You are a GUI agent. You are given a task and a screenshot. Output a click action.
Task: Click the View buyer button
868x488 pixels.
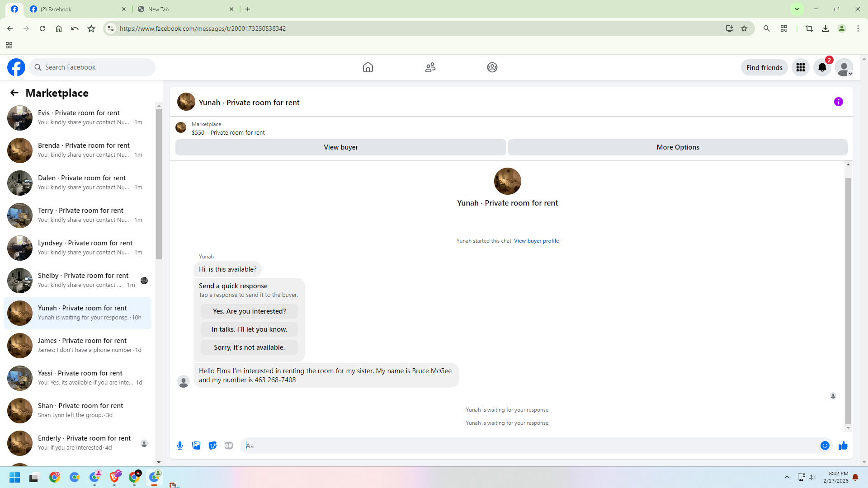pos(340,147)
